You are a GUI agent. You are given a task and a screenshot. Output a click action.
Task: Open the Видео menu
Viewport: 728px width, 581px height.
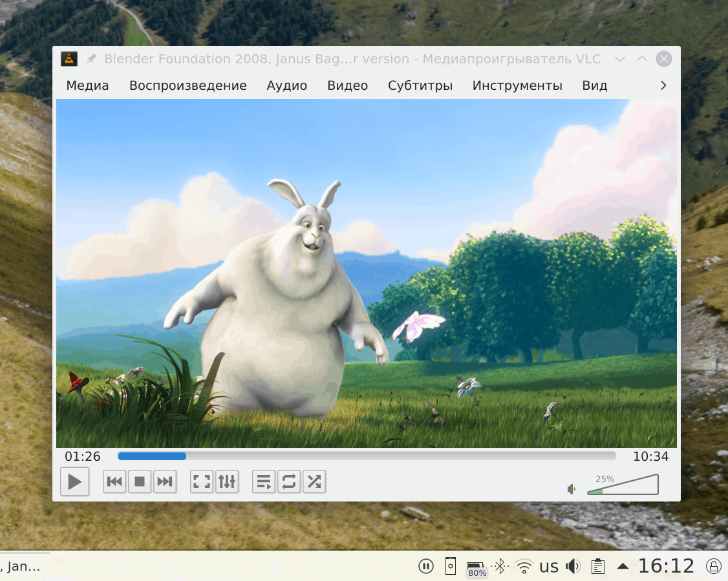347,85
